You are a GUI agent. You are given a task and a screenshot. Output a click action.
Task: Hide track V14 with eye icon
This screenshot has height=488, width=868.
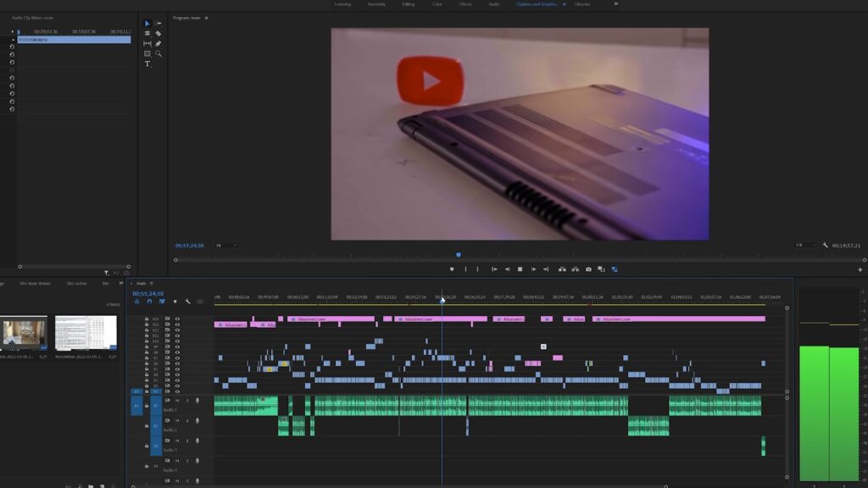click(177, 319)
